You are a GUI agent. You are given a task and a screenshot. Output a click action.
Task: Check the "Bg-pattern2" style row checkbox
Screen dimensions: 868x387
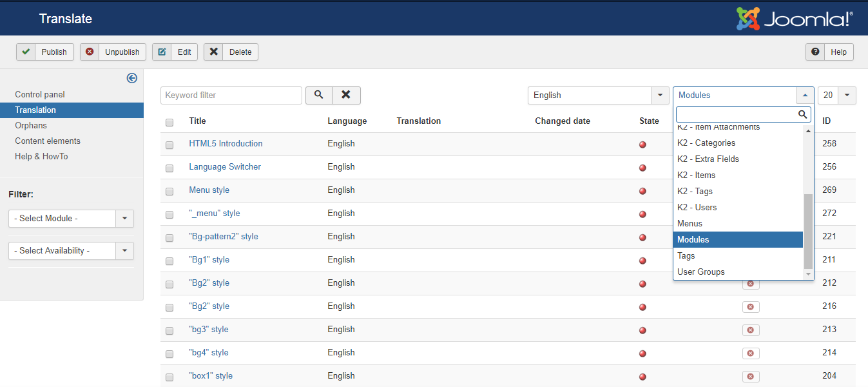169,238
